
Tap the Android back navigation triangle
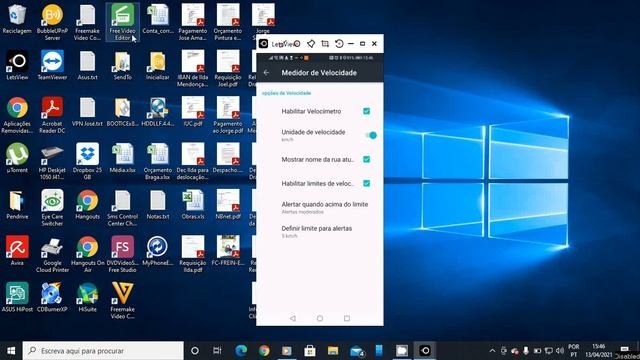[x=293, y=318]
